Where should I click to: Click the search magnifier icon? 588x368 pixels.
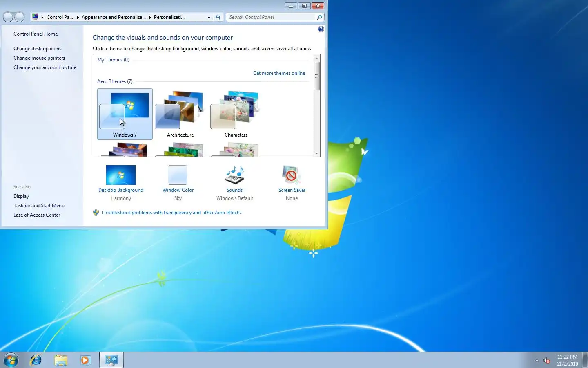click(319, 17)
